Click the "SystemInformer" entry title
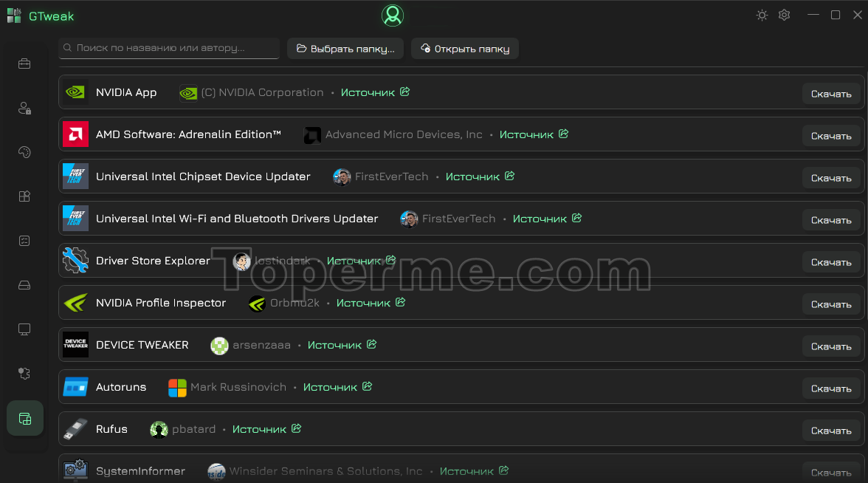868x483 pixels. [x=140, y=471]
